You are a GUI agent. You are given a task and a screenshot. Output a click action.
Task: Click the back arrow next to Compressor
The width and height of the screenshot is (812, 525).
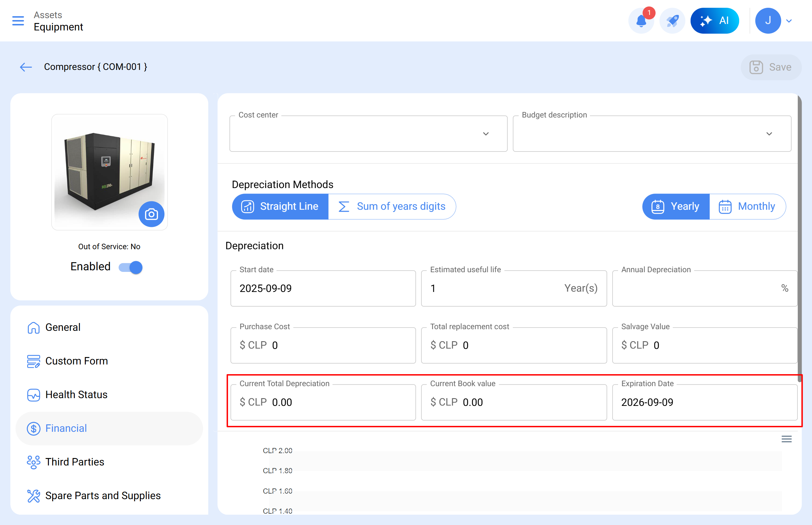[26, 67]
